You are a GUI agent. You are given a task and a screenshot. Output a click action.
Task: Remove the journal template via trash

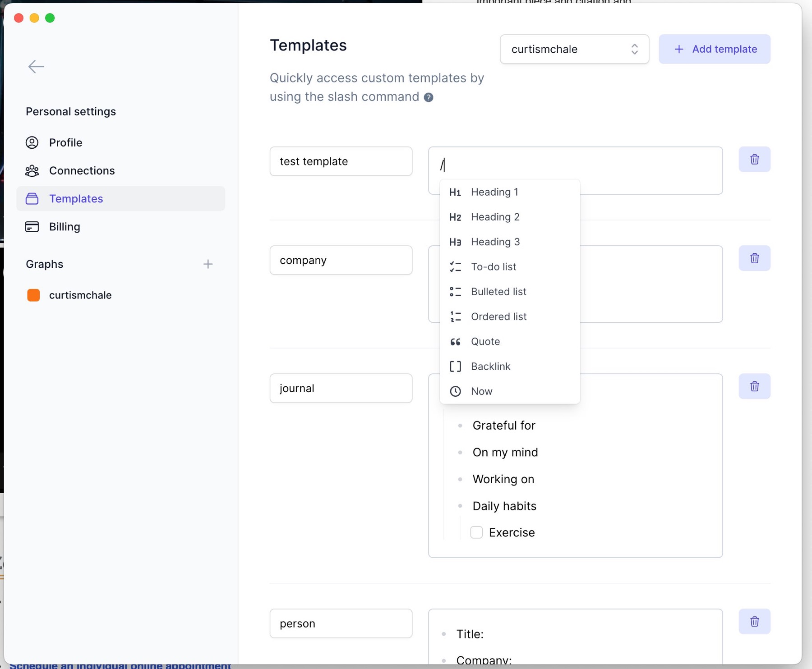pos(754,386)
